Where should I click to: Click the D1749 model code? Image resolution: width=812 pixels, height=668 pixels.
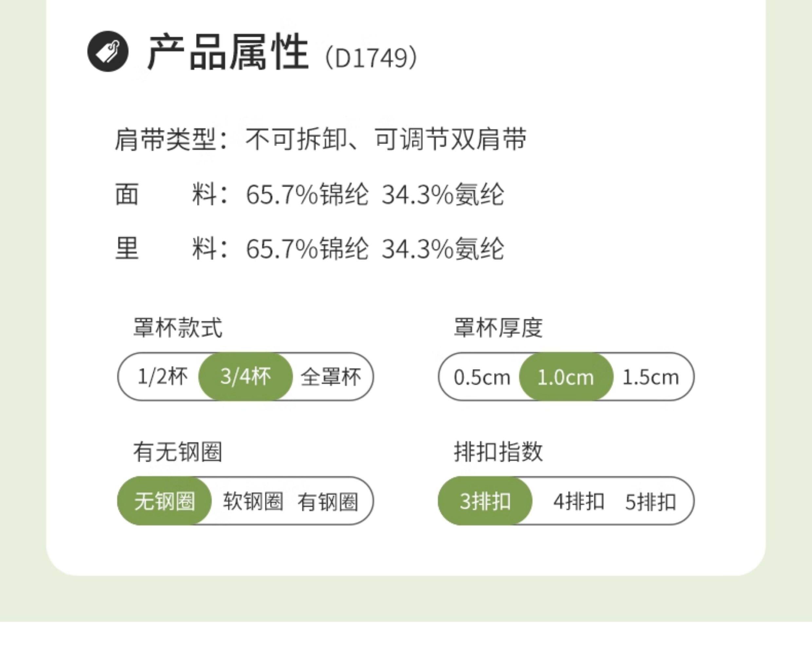[x=371, y=58]
